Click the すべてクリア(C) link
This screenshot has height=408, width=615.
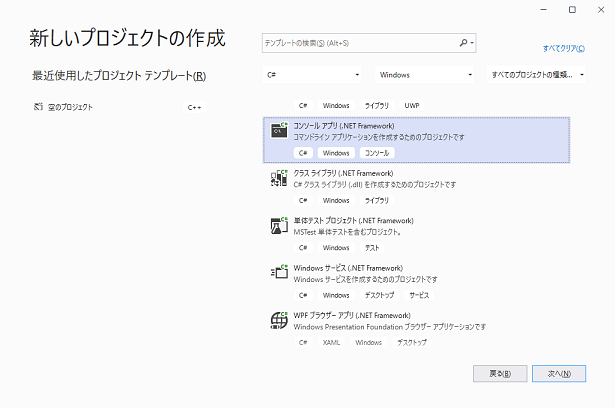pos(564,48)
